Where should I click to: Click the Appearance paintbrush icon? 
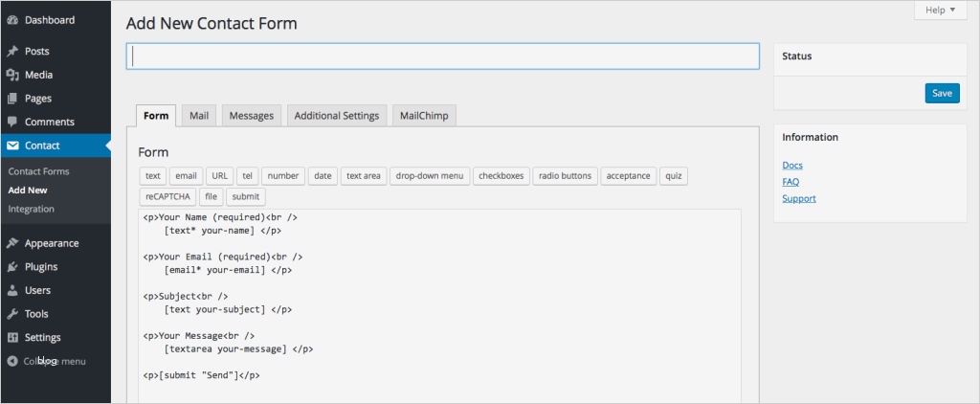click(x=12, y=243)
